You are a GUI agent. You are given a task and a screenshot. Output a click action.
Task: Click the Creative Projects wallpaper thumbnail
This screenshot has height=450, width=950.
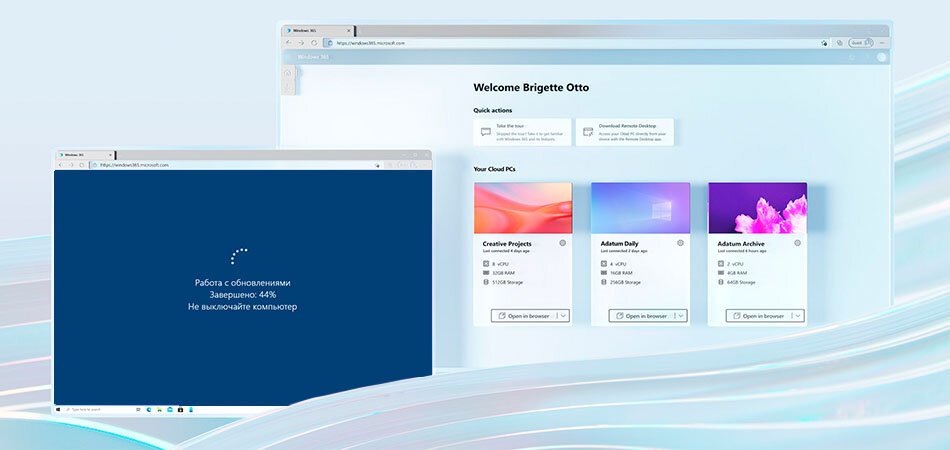pyautogui.click(x=523, y=208)
